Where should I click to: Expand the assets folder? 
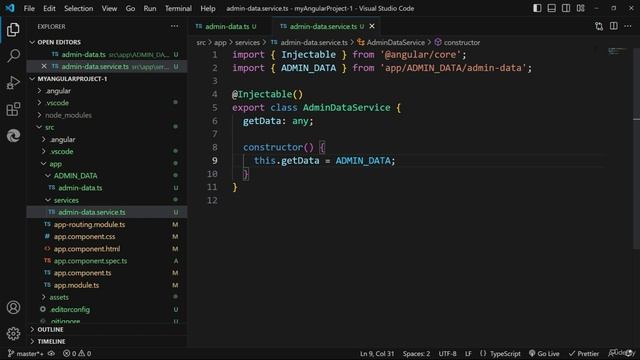pos(107,297)
